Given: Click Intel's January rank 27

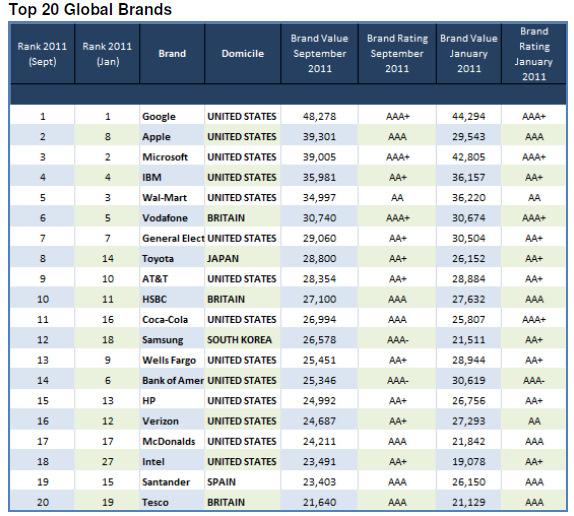Looking at the screenshot, I should 107,462.
